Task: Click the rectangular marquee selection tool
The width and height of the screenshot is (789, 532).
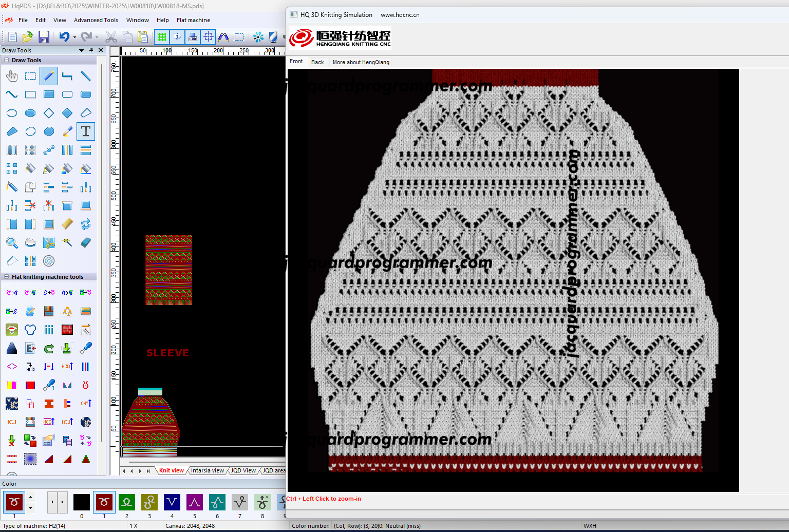Action: click(30, 77)
